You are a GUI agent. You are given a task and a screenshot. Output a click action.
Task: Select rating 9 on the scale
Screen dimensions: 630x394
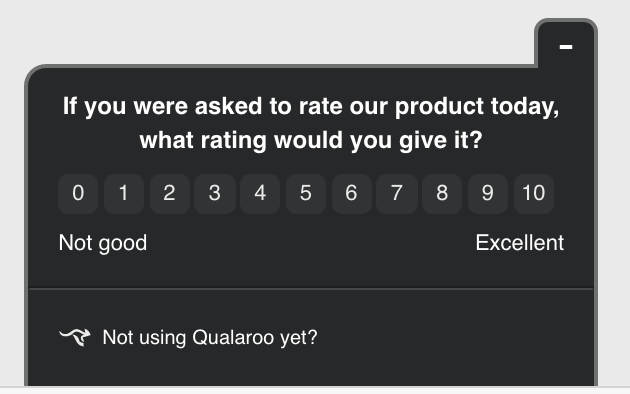488,194
